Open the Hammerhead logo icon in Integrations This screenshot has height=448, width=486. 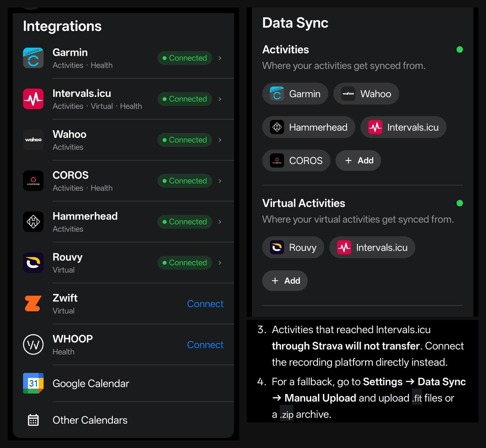(33, 222)
